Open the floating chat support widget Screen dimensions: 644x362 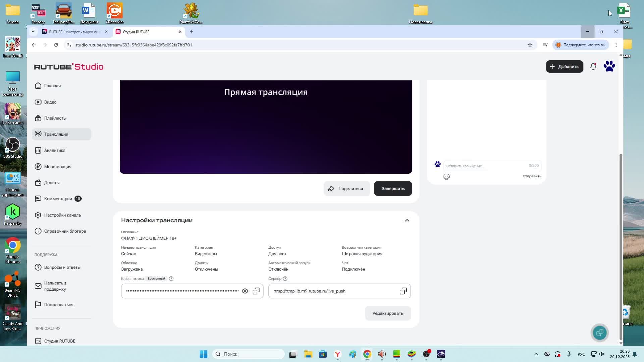click(600, 333)
